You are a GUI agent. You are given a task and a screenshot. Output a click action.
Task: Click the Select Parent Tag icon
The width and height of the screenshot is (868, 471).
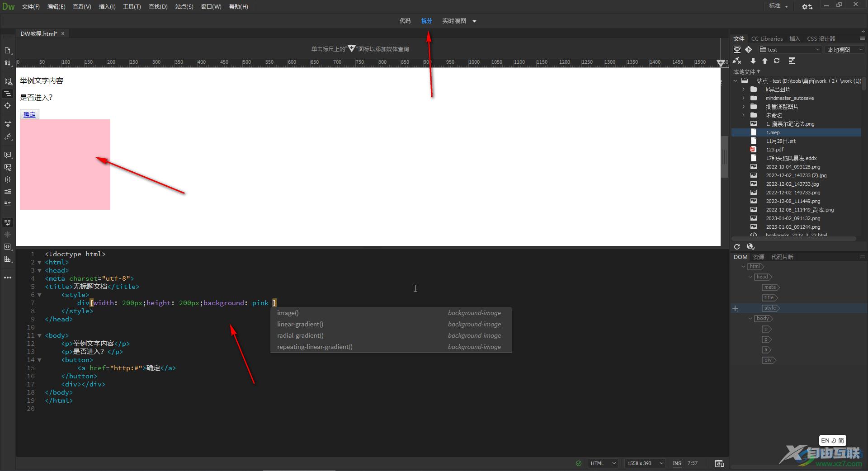(x=8, y=247)
